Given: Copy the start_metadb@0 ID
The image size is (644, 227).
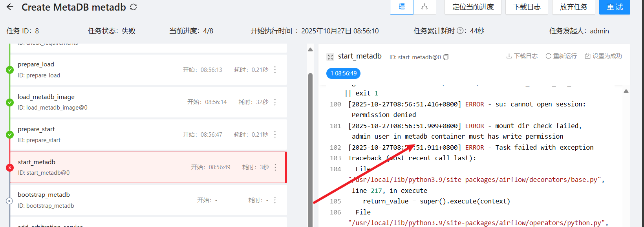Looking at the screenshot, I should pos(446,57).
